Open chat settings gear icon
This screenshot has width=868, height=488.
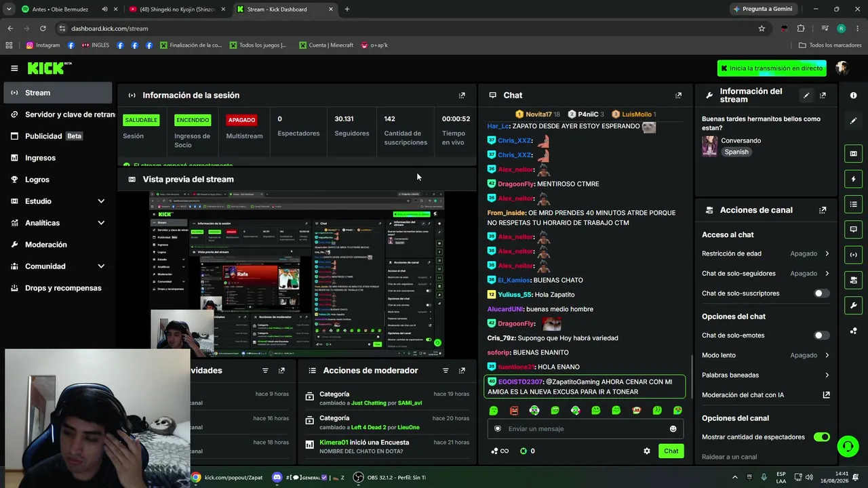[x=647, y=451]
